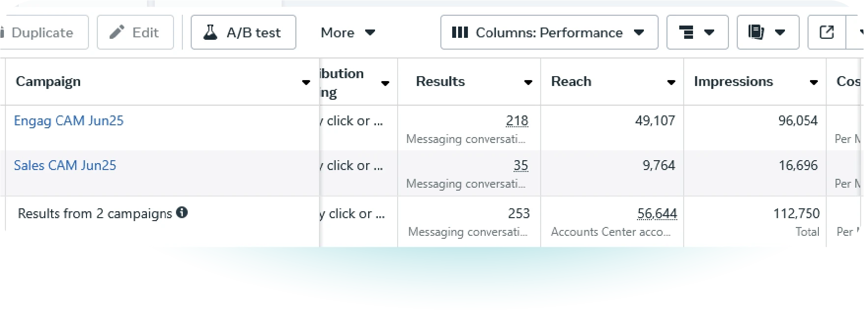Viewport: 868px width, 312px height.
Task: Click the 218 results value
Action: coord(517,121)
